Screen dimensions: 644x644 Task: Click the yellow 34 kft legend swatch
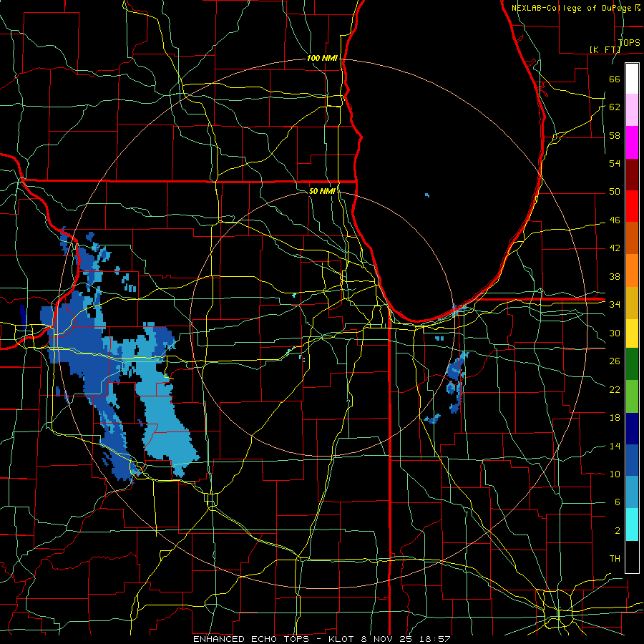[x=632, y=333]
